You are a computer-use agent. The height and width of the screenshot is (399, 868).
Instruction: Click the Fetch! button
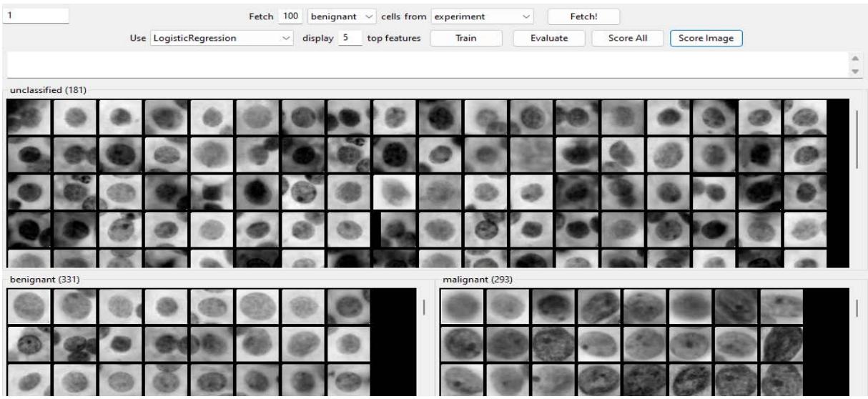[x=583, y=16]
